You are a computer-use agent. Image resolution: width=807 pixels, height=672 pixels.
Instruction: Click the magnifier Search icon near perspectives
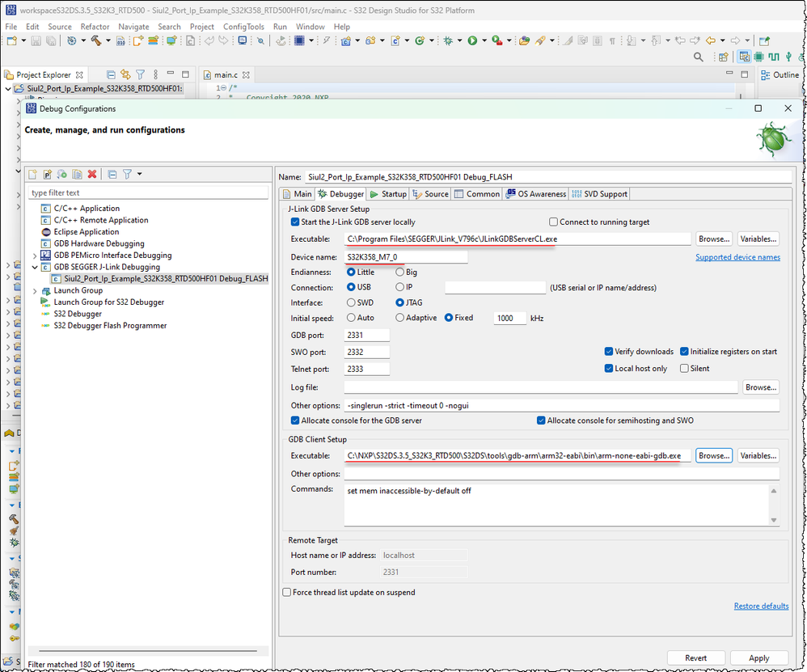(699, 57)
